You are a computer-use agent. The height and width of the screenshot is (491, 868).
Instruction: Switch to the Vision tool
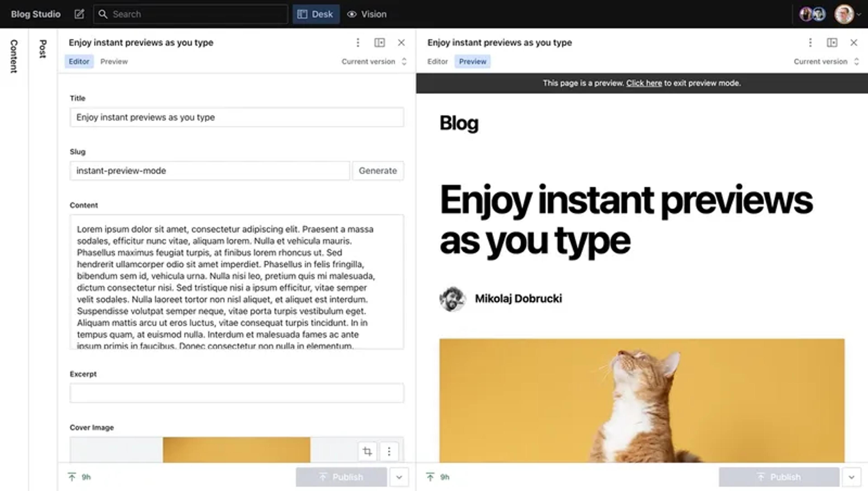tap(367, 14)
